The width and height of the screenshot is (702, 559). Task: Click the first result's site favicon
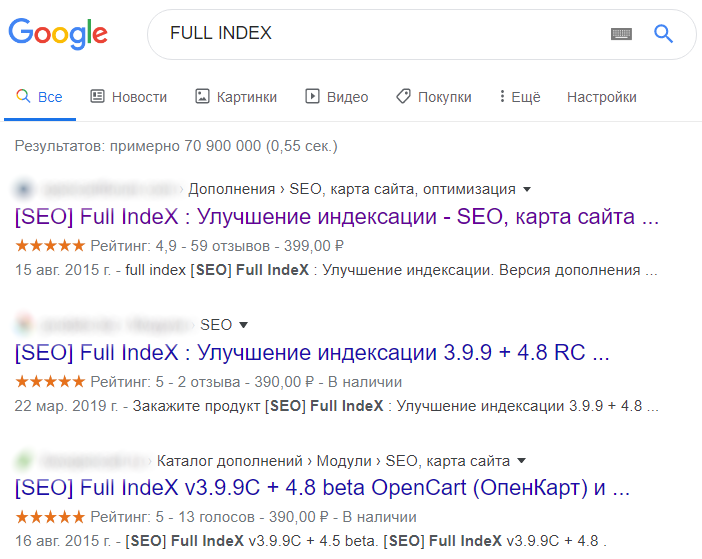(25, 189)
